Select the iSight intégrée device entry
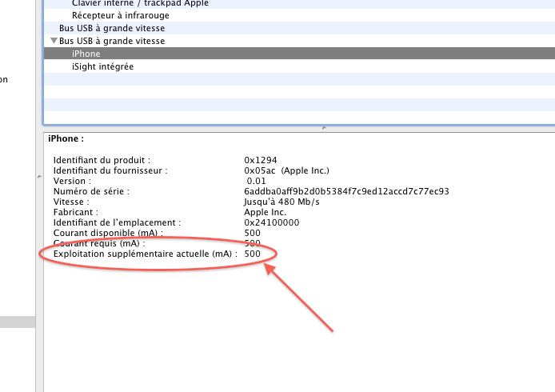Image resolution: width=555 pixels, height=392 pixels. tap(102, 66)
